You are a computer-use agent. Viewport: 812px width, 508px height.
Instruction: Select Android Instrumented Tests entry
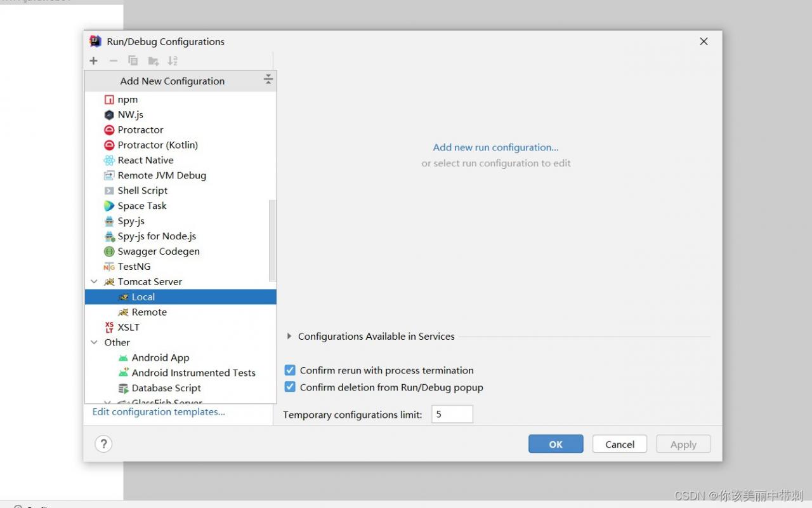181,373
